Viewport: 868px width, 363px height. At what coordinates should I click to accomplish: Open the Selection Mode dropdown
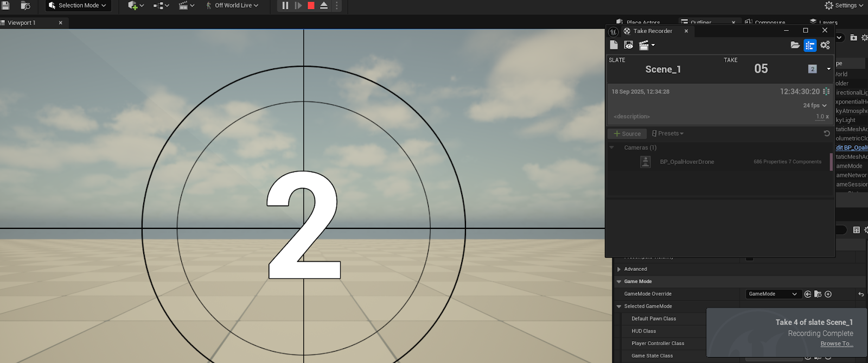(x=78, y=5)
